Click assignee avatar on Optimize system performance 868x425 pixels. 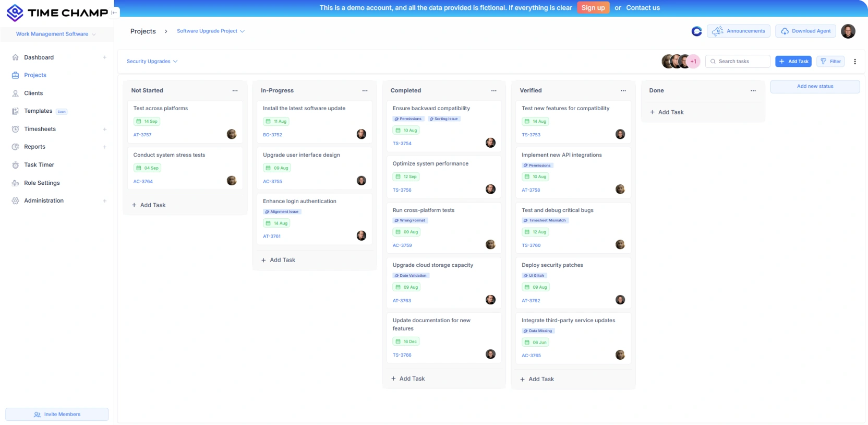coord(490,189)
